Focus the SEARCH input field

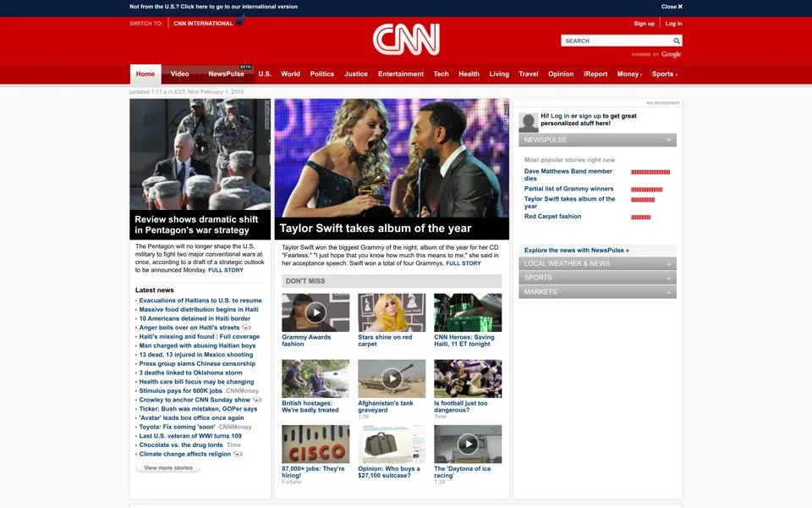617,41
